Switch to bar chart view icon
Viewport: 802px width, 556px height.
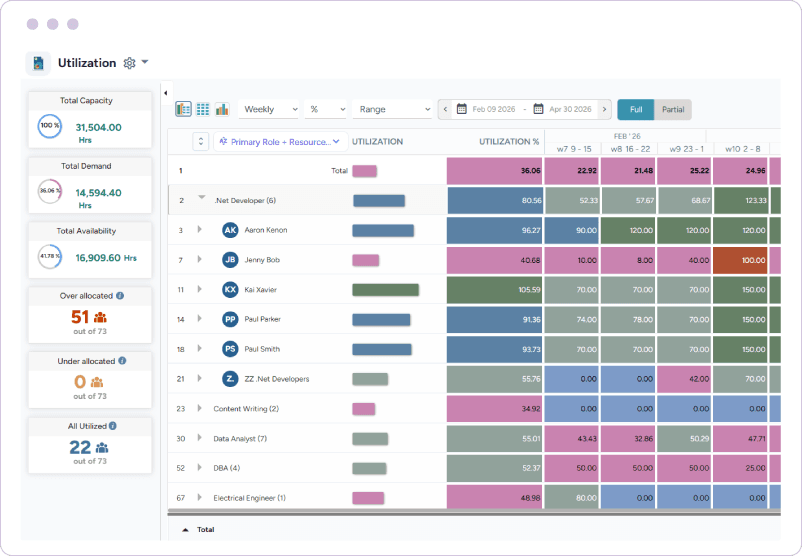pyautogui.click(x=222, y=109)
